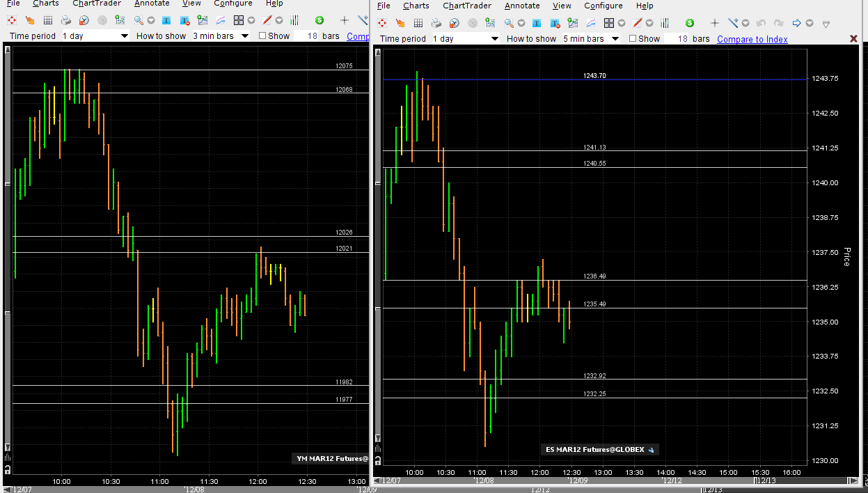Image resolution: width=868 pixels, height=493 pixels.
Task: Close the ES chart options bar with the X
Action: point(853,39)
